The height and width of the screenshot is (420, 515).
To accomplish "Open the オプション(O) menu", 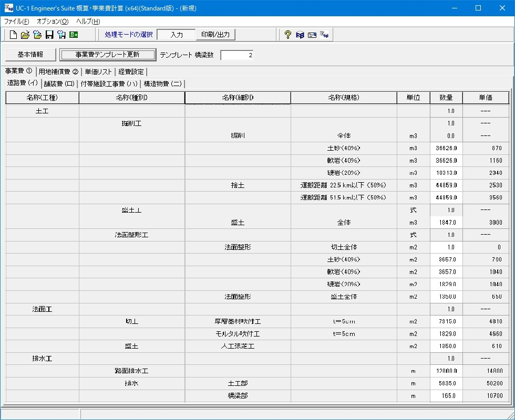I will (53, 22).
